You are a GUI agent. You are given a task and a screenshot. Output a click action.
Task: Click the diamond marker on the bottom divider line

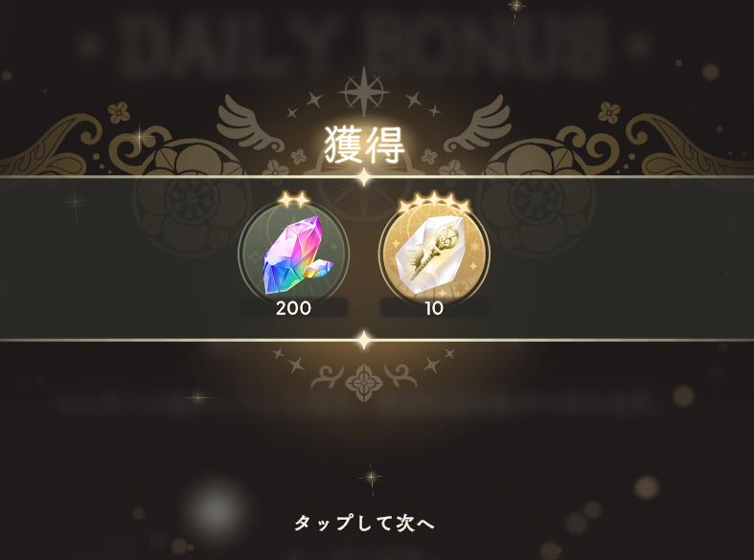[364, 340]
